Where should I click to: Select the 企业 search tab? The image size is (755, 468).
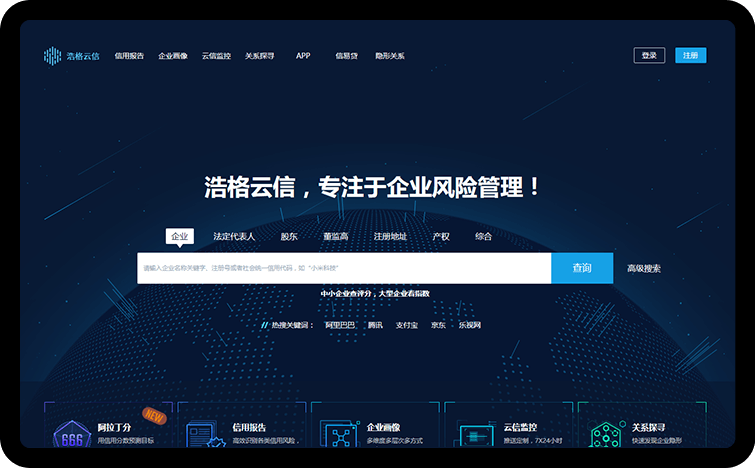click(x=180, y=236)
